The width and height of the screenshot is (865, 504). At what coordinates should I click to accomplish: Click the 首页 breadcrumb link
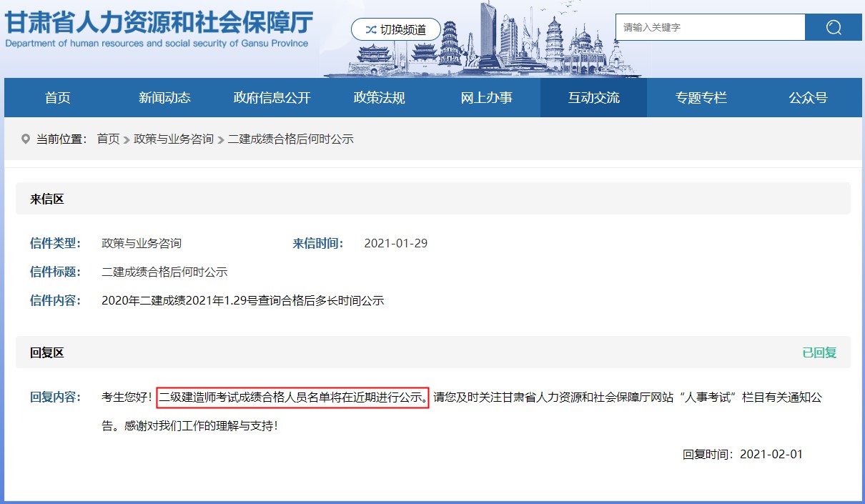coord(107,139)
